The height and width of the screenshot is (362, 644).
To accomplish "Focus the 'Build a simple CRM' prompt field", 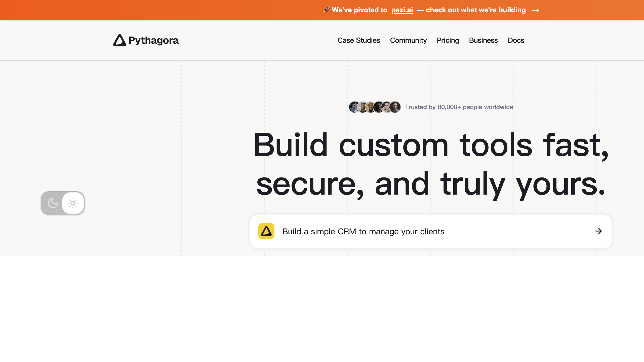I will 431,231.
